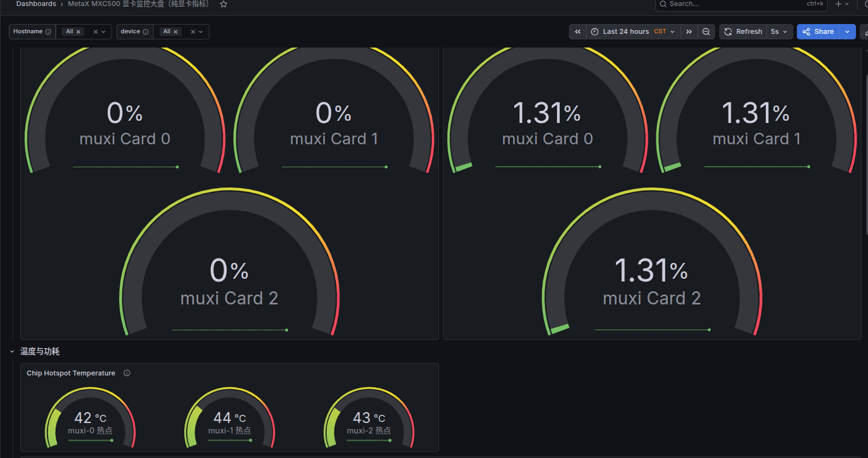
Task: Select the CST timezone label
Action: tap(660, 32)
